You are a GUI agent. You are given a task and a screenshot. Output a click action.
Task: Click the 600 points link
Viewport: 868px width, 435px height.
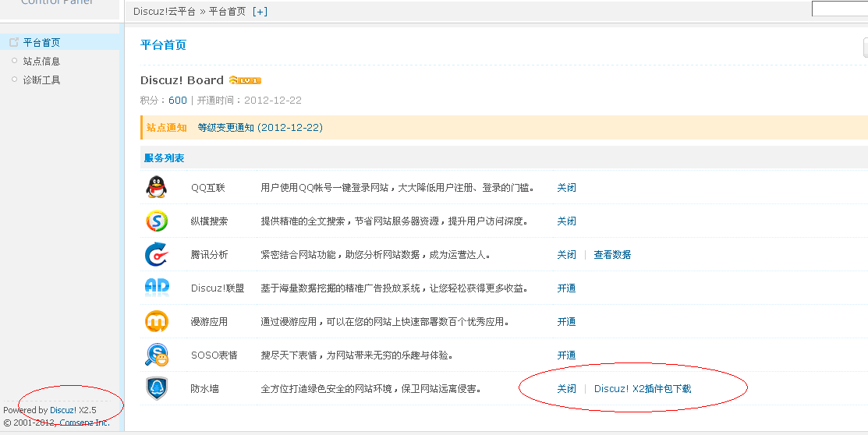(178, 100)
